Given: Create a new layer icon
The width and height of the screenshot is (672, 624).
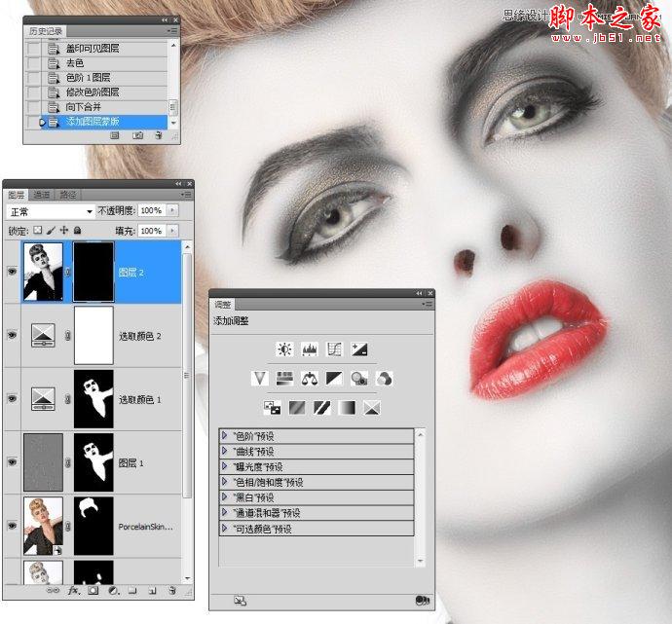Looking at the screenshot, I should (152, 590).
